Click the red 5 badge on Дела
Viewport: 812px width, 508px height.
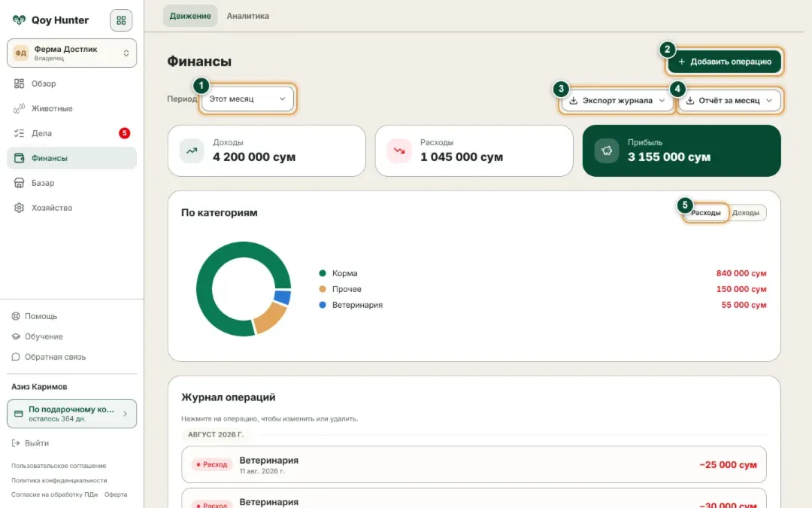tap(124, 133)
